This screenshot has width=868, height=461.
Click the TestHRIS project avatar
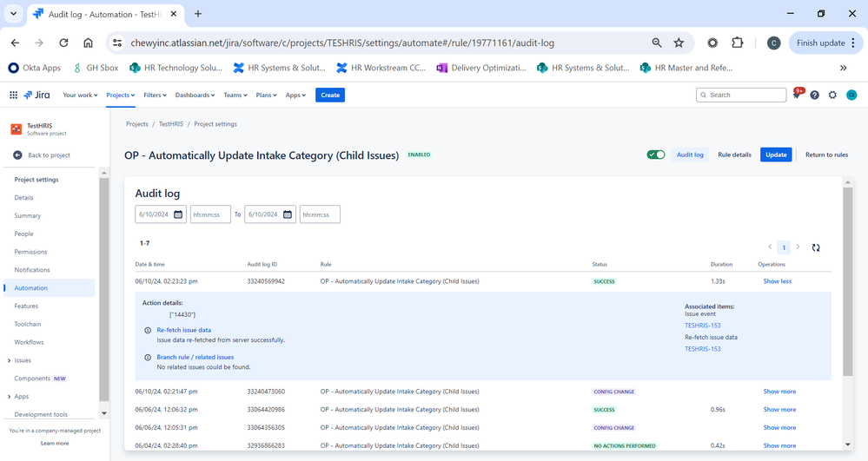tap(16, 129)
